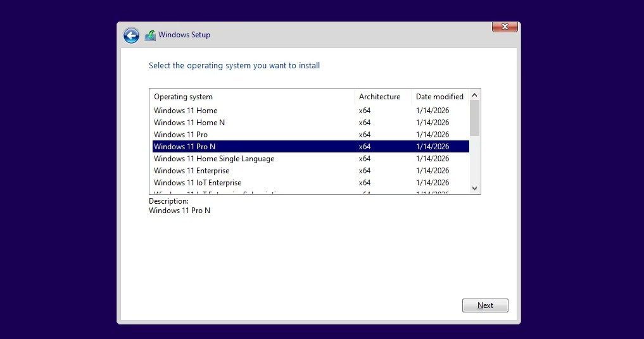Click the x64 cell for Windows 11 Home N
This screenshot has width=644, height=339.
coord(364,122)
